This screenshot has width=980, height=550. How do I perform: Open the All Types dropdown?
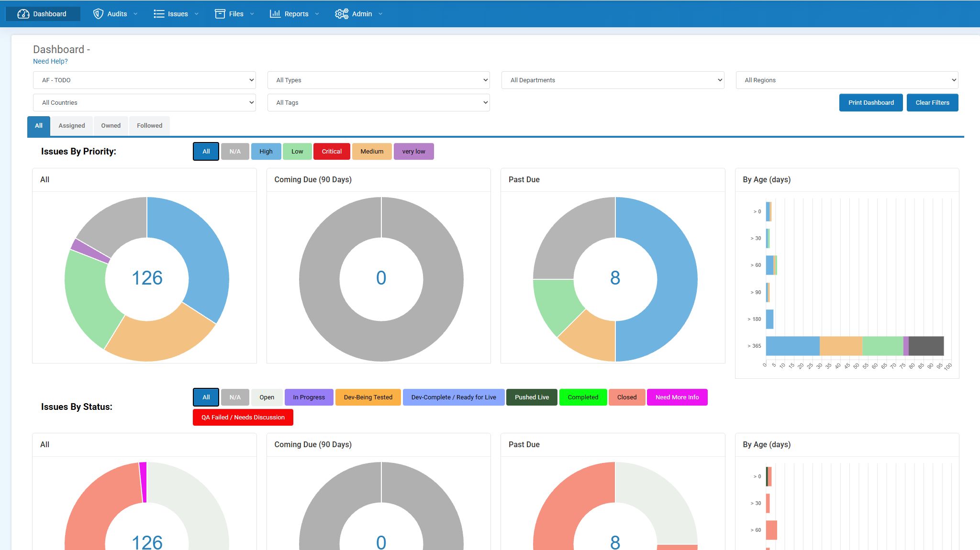pyautogui.click(x=379, y=80)
